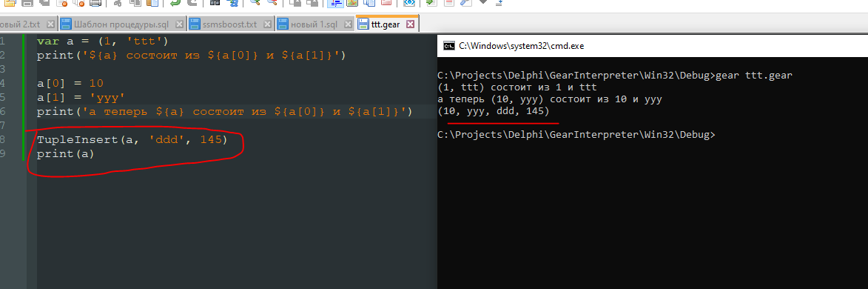Click the Redo arrow icon
This screenshot has height=289, width=868.
pyautogui.click(x=192, y=3)
